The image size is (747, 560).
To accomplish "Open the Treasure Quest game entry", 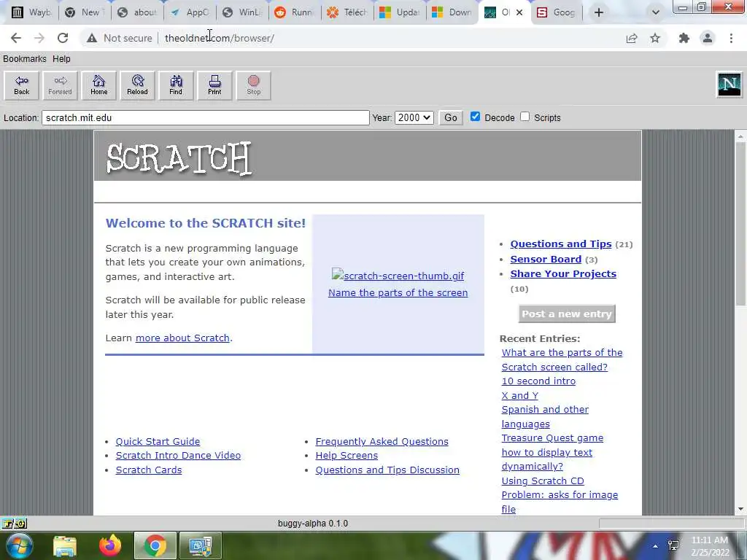I will (552, 438).
